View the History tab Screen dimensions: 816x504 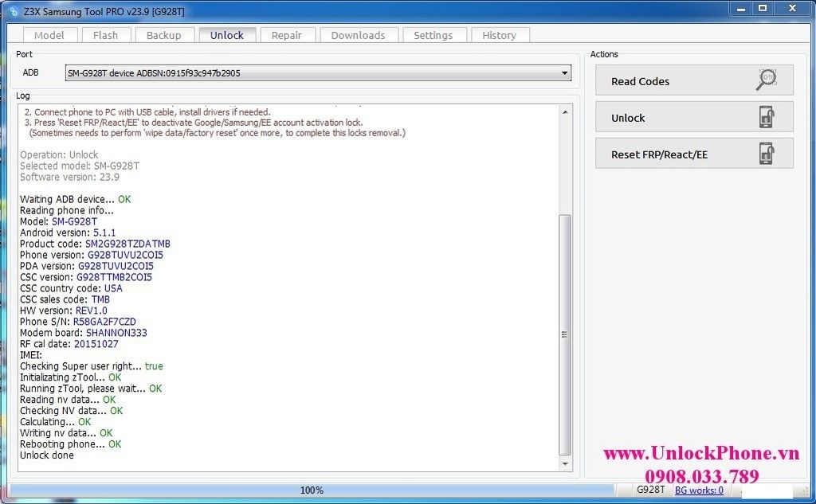coord(499,35)
